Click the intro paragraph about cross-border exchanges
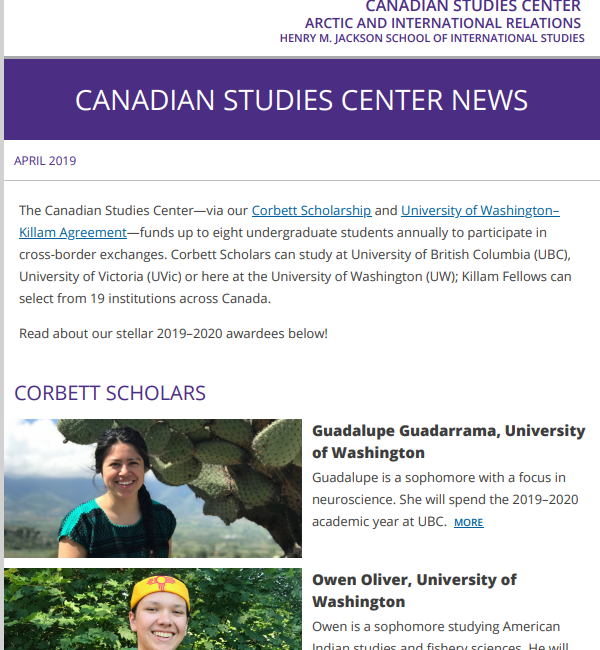This screenshot has width=600, height=650. [x=295, y=255]
